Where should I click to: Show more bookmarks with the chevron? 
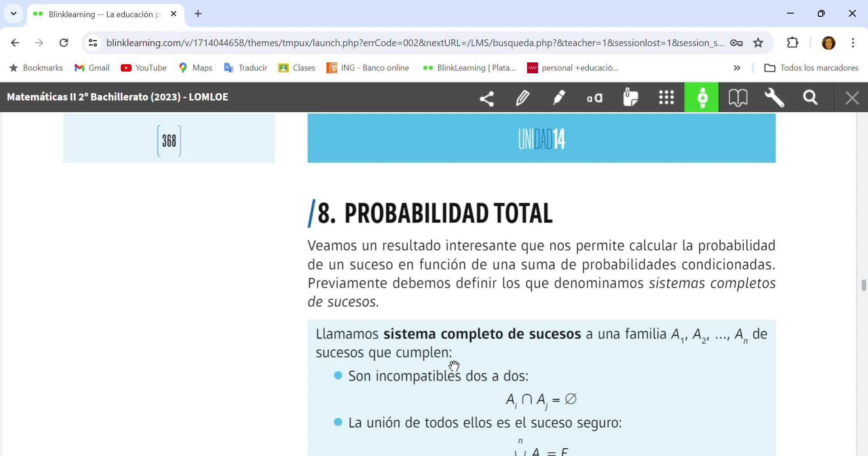[737, 68]
